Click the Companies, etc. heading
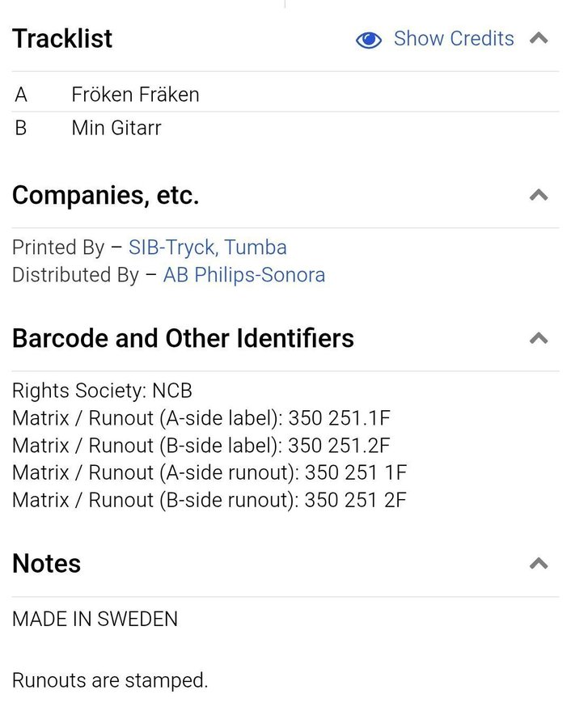571x728 pixels. pos(105,195)
